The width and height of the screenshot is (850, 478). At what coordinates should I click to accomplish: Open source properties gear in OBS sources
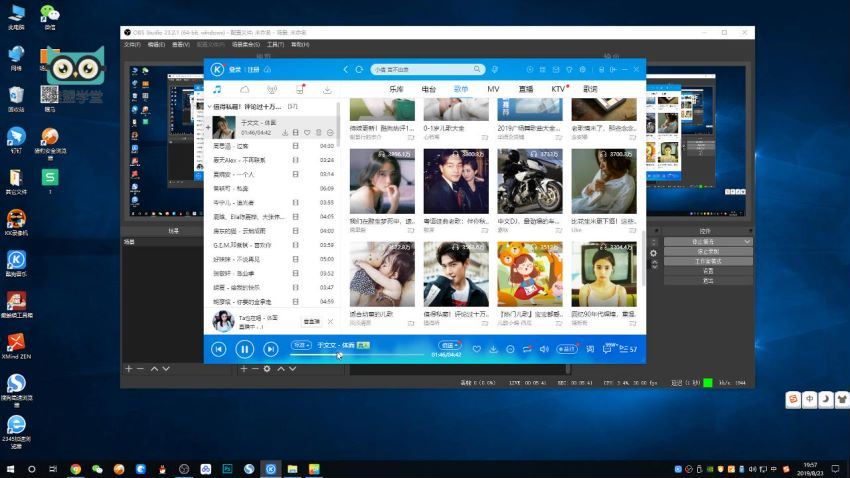[267, 369]
